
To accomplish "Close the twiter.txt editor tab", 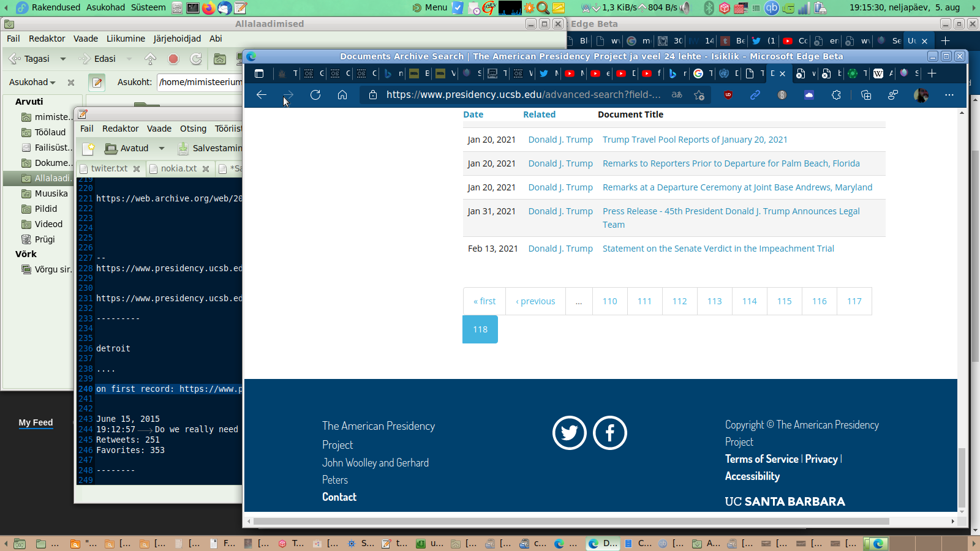I will point(137,168).
